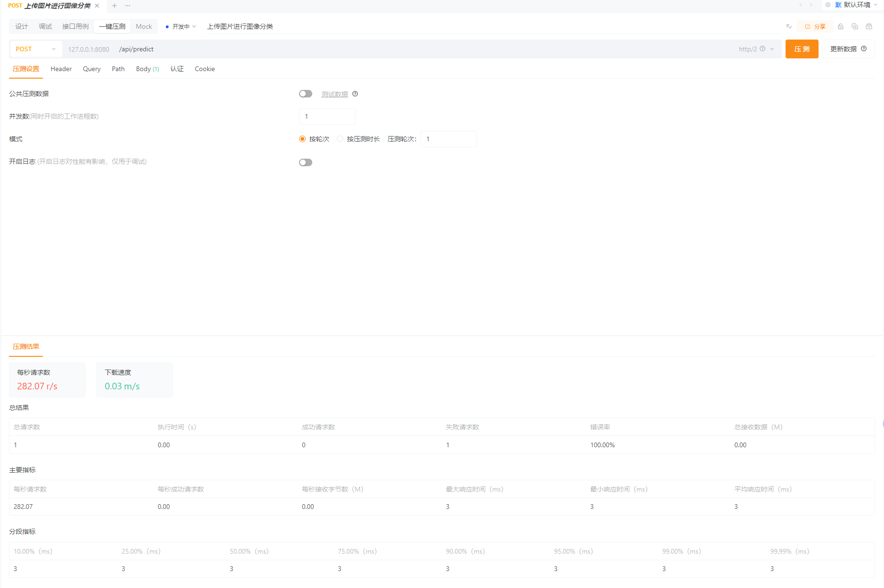Viewport: 884px width, 588px height.
Task: Click the 分享 share button
Action: pyautogui.click(x=815, y=26)
